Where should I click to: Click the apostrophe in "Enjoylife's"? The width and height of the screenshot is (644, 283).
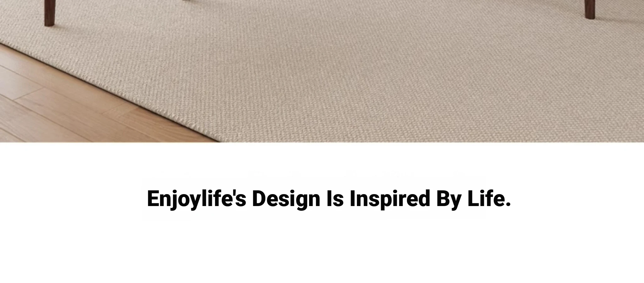[233, 192]
